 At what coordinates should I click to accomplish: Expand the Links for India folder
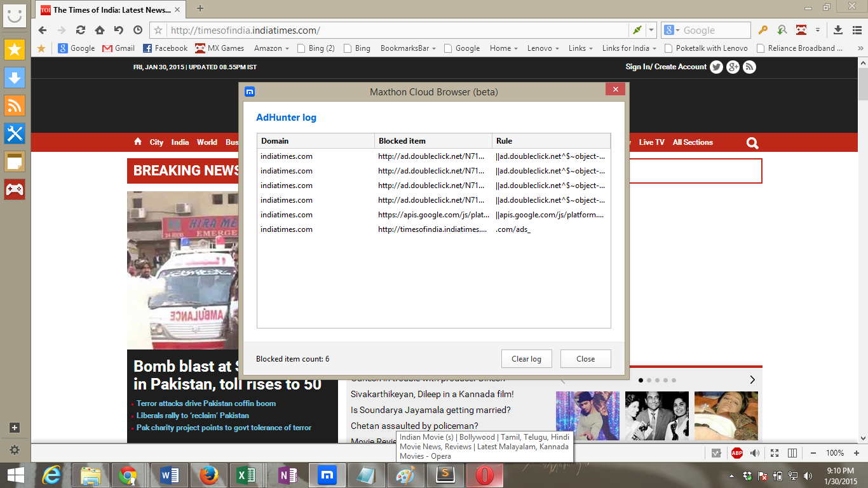pos(630,48)
